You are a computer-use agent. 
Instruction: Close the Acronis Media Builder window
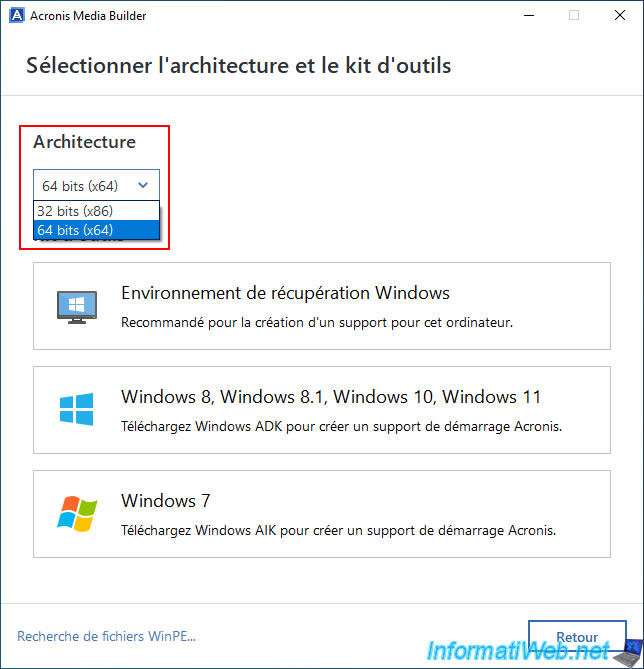tap(620, 15)
